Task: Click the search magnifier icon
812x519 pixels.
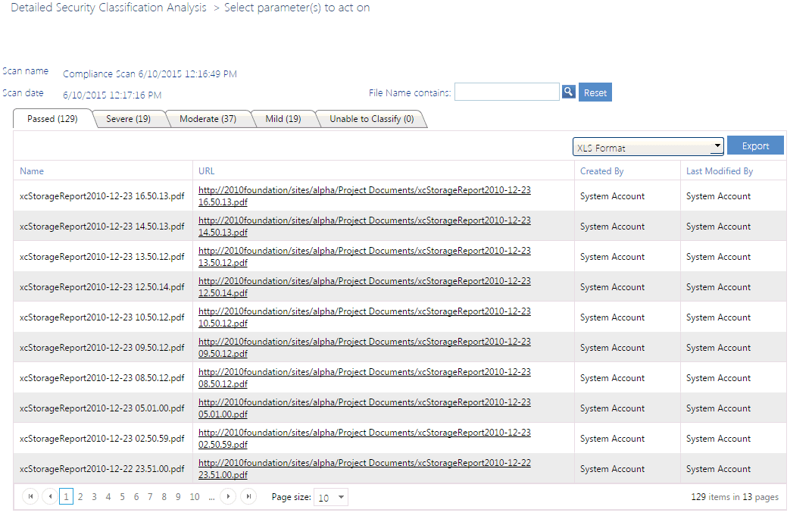Action: pyautogui.click(x=569, y=92)
